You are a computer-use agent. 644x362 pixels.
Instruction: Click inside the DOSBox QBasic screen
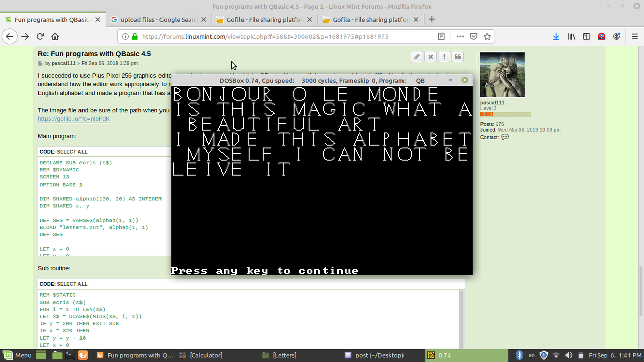point(322,181)
